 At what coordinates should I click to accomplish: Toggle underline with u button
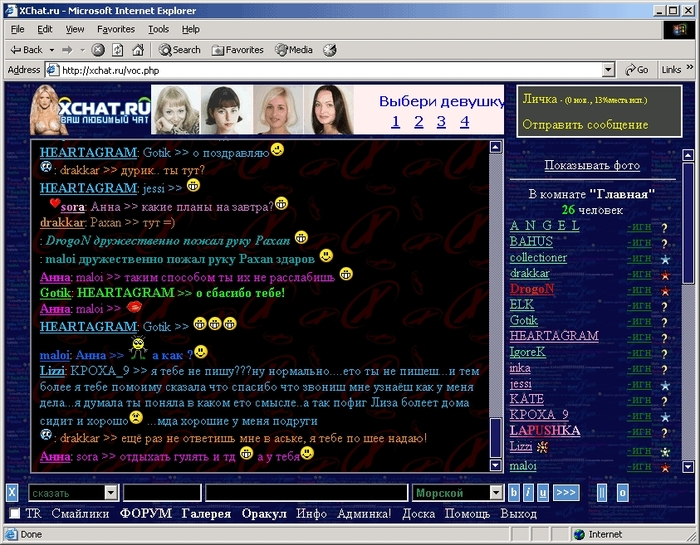click(542, 493)
